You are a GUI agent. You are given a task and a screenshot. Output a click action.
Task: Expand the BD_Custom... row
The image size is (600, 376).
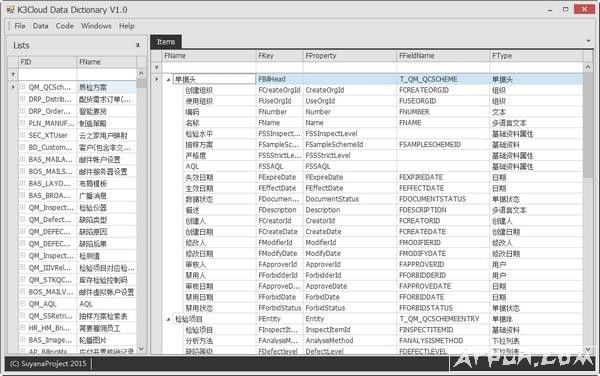point(23,147)
